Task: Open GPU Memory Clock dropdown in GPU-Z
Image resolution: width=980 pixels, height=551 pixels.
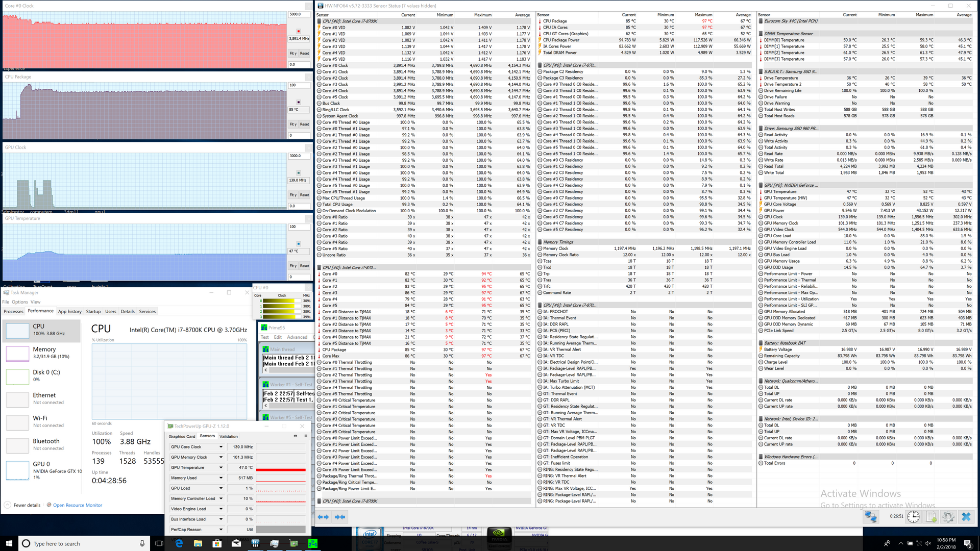Action: [221, 457]
